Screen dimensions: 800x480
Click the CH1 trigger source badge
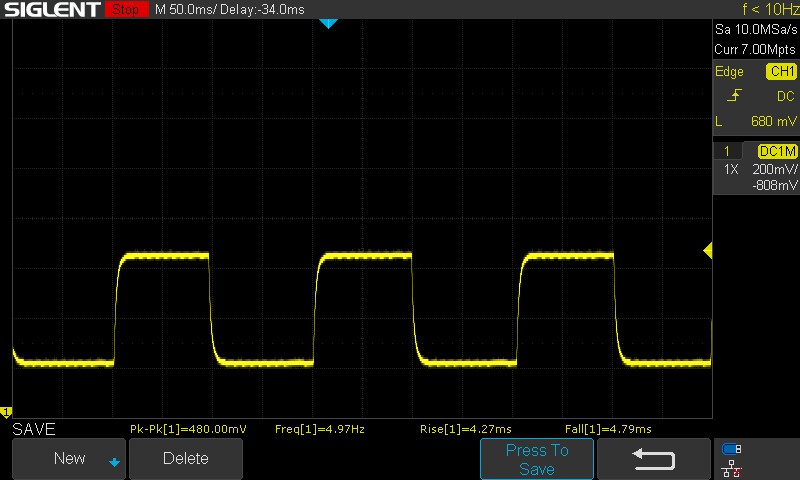781,71
